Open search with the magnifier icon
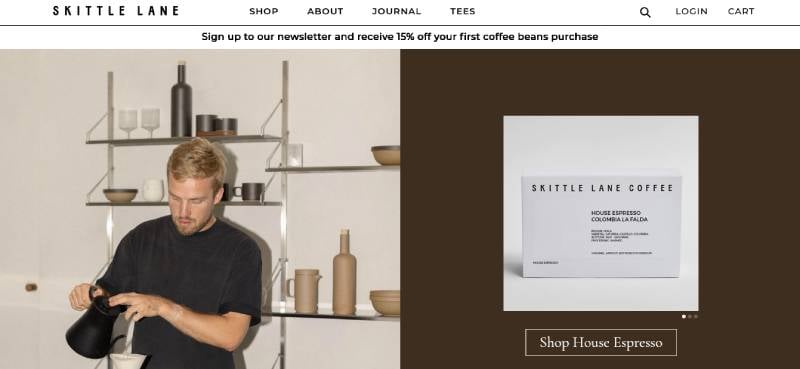Viewport: 800px width, 369px height. click(645, 12)
